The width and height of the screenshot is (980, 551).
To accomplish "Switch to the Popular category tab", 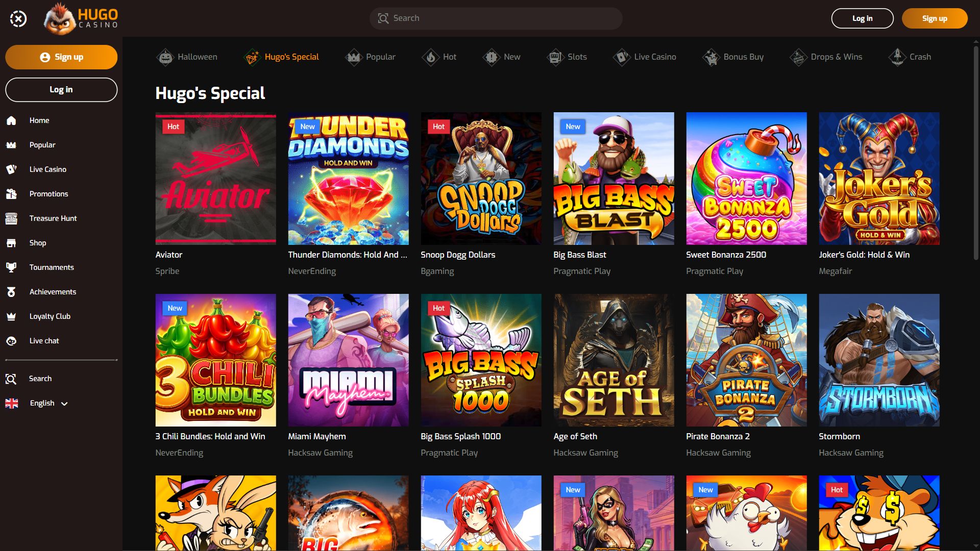I will point(370,57).
